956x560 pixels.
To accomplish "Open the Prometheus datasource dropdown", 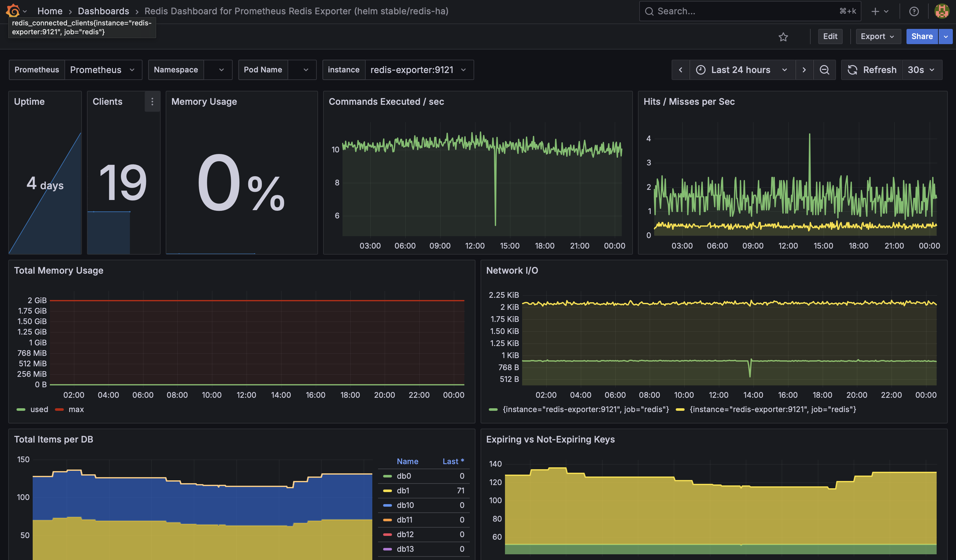I will [x=103, y=70].
